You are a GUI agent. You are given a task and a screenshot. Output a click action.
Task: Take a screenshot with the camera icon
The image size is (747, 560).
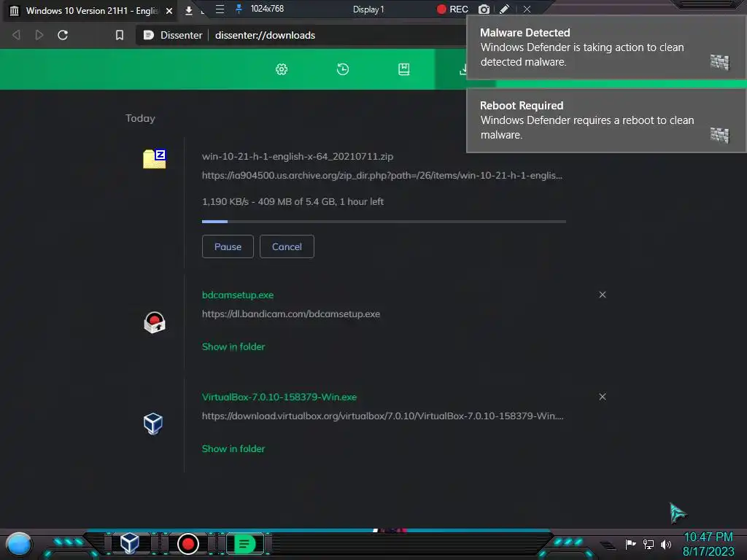coord(484,9)
